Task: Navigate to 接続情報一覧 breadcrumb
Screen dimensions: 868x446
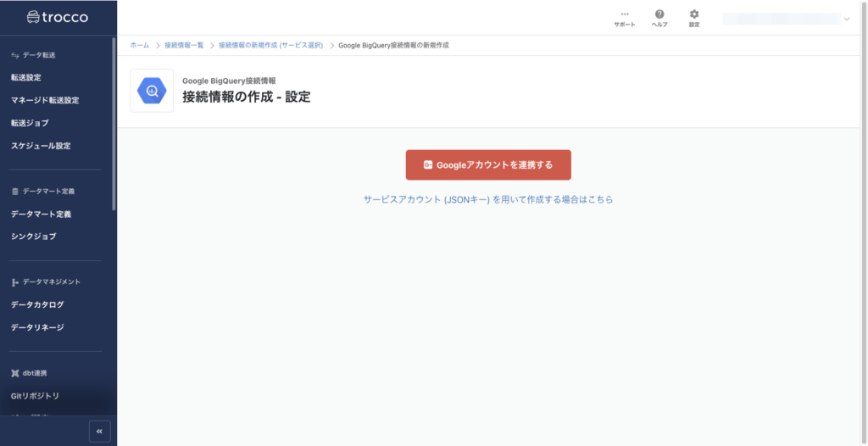Action: 184,45
